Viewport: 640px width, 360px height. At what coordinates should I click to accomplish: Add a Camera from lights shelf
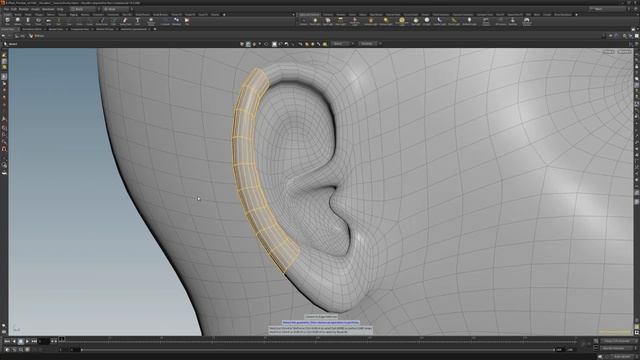pyautogui.click(x=303, y=21)
